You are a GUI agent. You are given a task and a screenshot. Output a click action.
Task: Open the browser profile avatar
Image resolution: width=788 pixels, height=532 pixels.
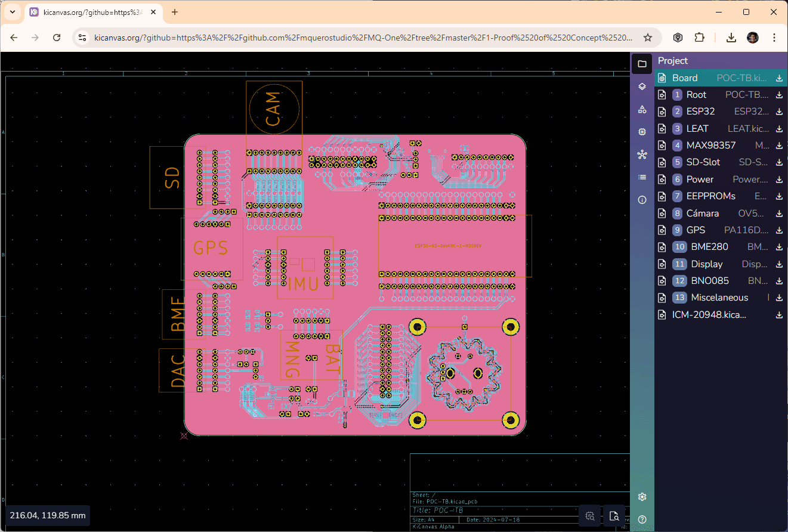pos(753,38)
